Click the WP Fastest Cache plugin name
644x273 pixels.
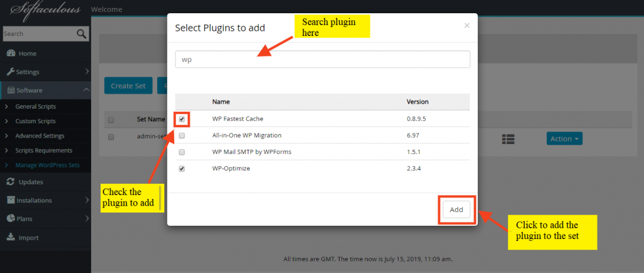(x=238, y=119)
